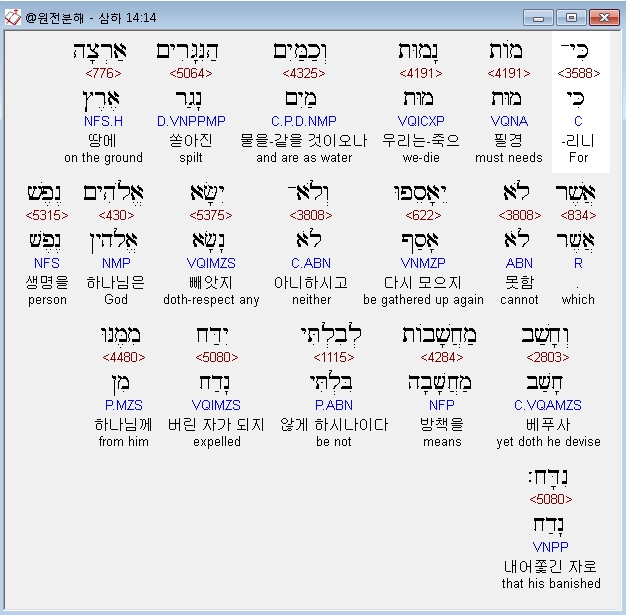This screenshot has width=626, height=615.
Task: Click the gloss 'that his banished'
Action: tap(551, 584)
